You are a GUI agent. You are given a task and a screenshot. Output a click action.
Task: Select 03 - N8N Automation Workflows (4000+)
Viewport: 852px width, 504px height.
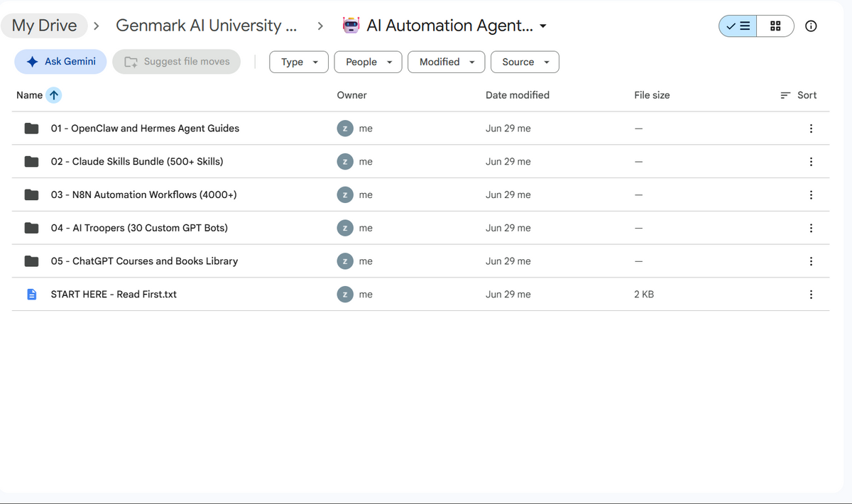click(x=143, y=195)
